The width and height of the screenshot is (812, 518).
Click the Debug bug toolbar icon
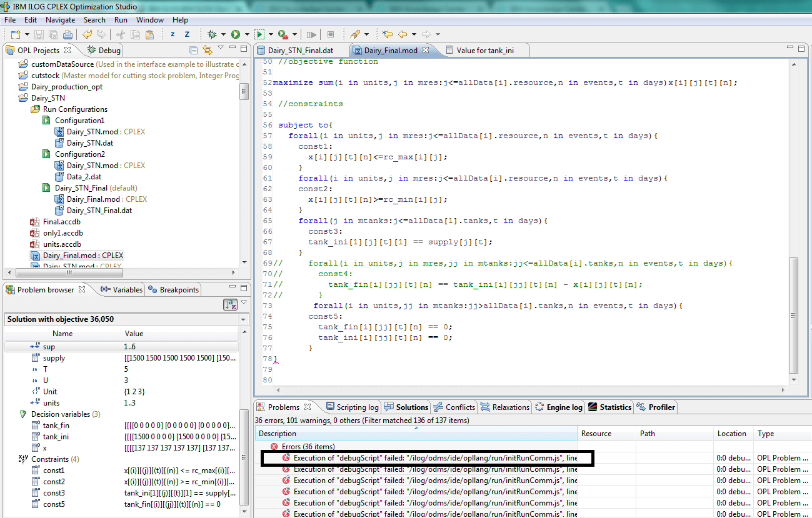pos(213,34)
